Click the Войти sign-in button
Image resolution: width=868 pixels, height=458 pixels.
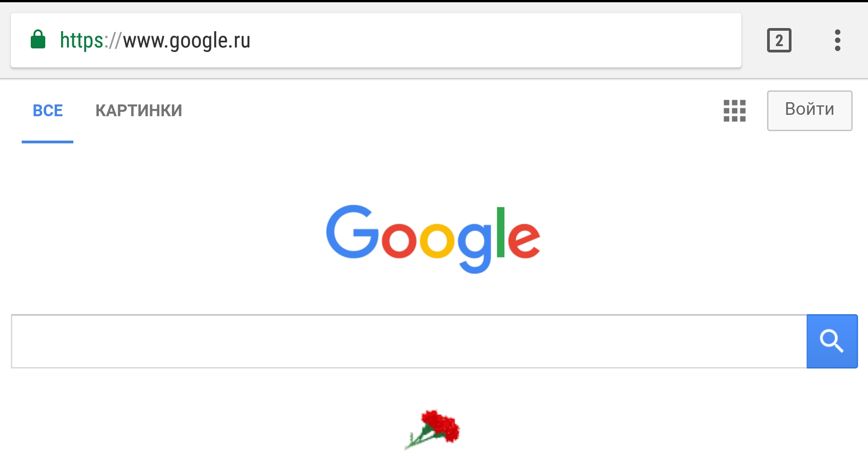[809, 110]
